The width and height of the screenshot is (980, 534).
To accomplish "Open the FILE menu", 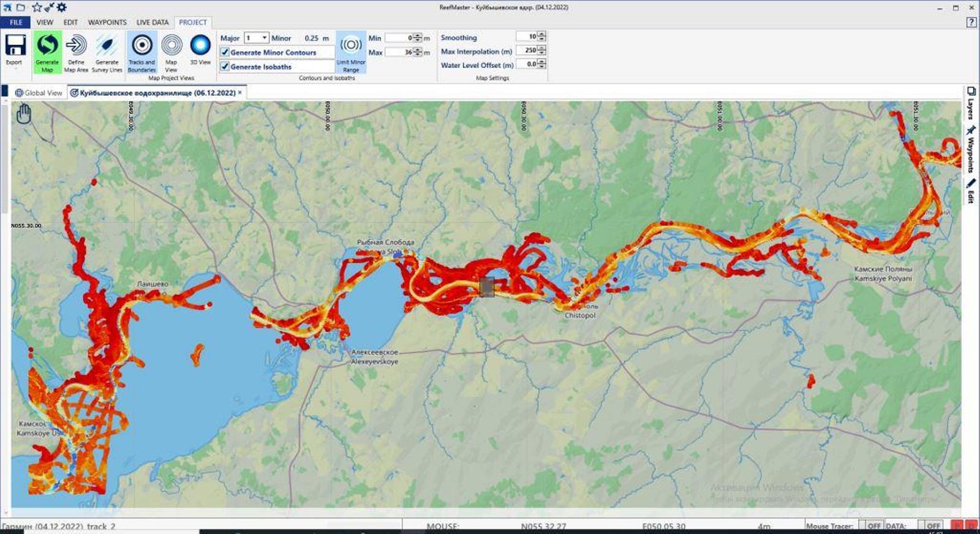I will click(x=16, y=22).
